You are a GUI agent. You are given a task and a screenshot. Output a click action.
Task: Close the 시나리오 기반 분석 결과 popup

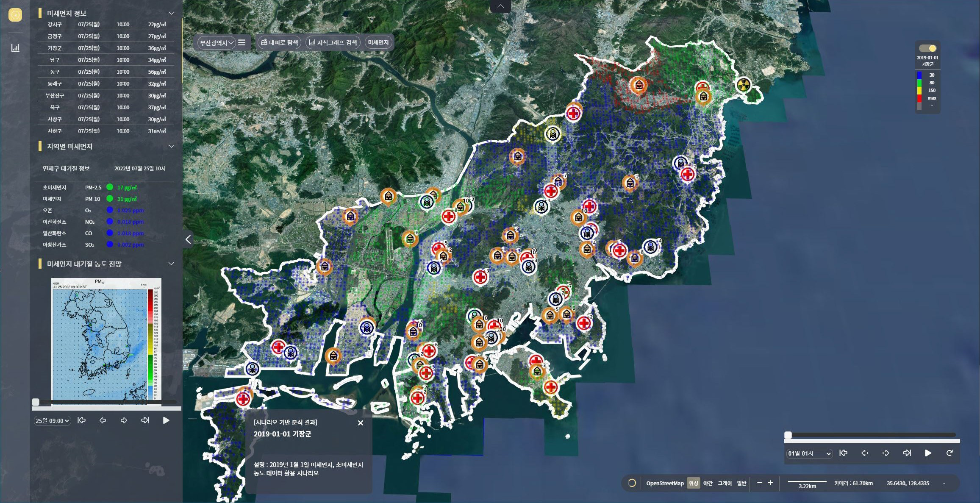point(361,423)
